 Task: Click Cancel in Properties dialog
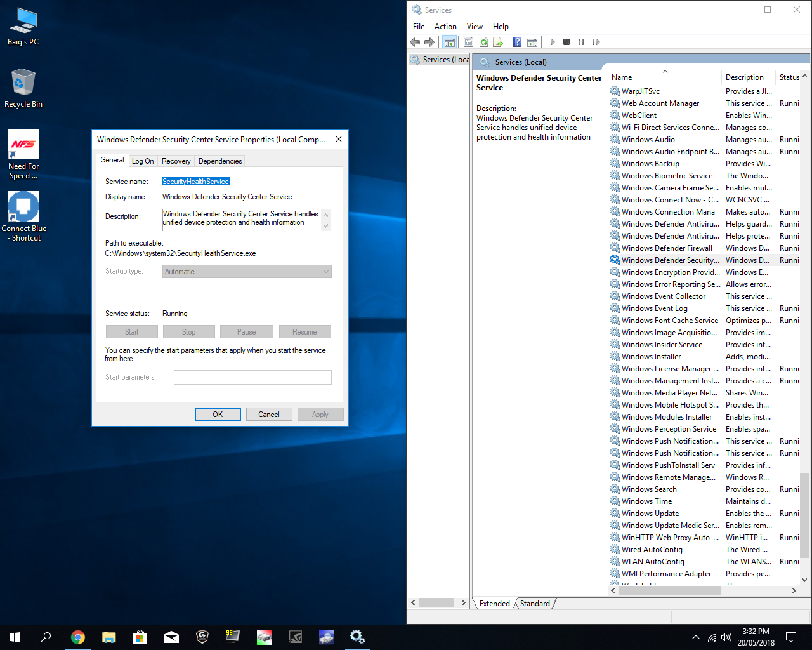click(269, 415)
